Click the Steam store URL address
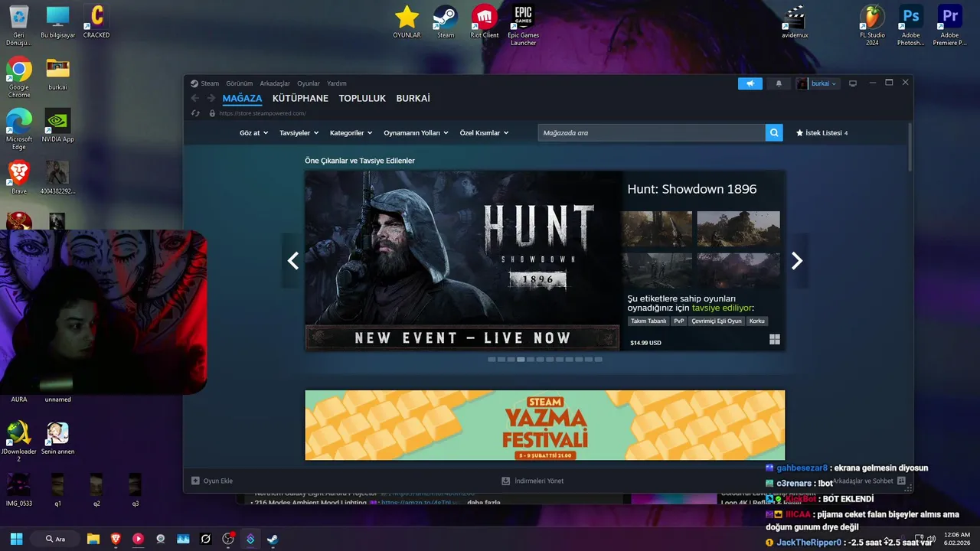The image size is (980, 551). (263, 113)
